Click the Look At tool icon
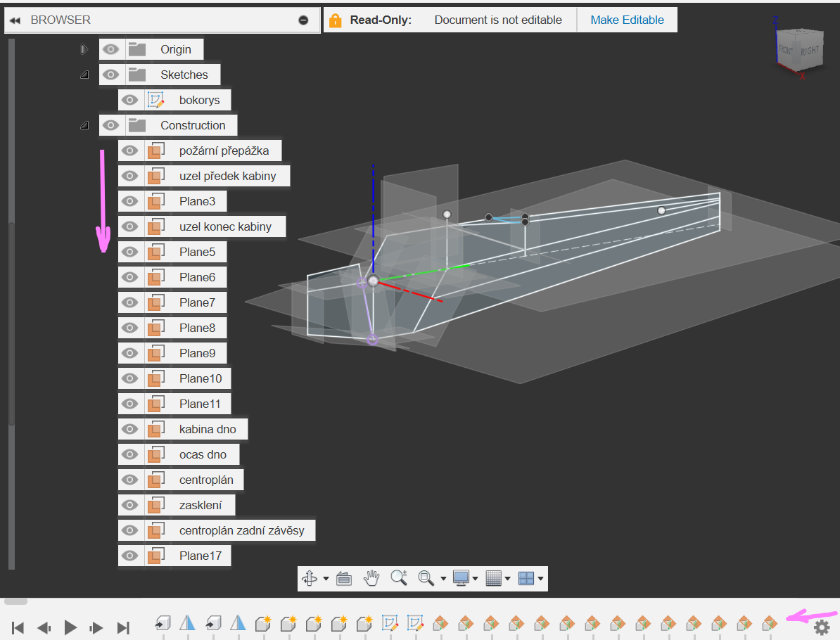Screen dimensions: 840x640 tap(343, 578)
